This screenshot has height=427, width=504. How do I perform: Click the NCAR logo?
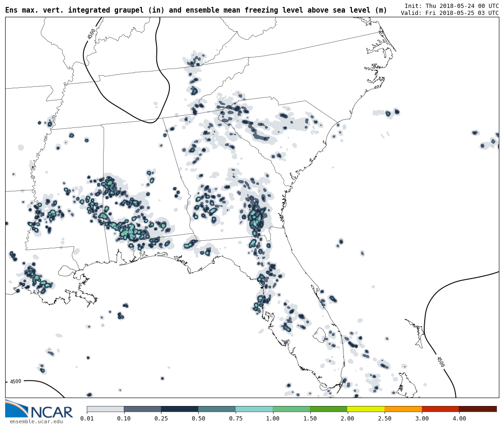pos(39,409)
